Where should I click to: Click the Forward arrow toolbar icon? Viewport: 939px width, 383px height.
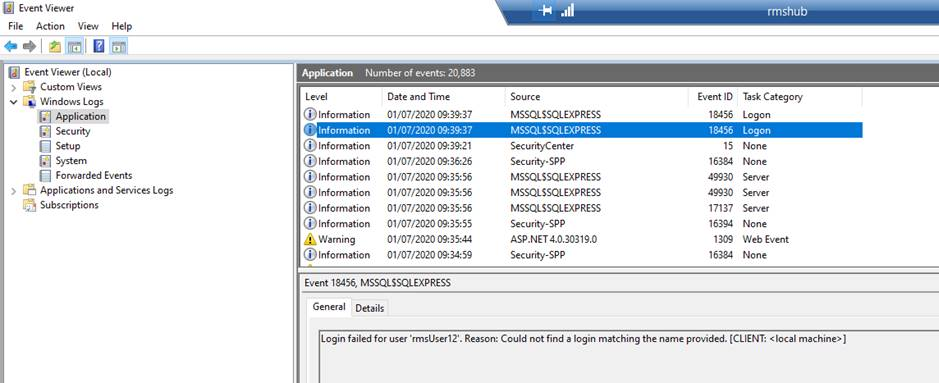pos(29,46)
